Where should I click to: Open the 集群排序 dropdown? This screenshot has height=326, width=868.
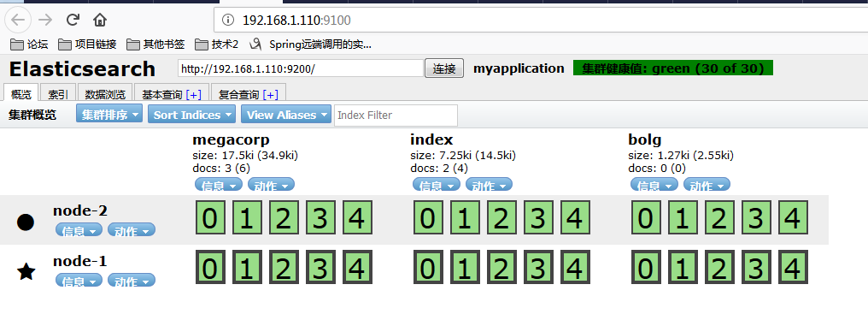point(109,115)
